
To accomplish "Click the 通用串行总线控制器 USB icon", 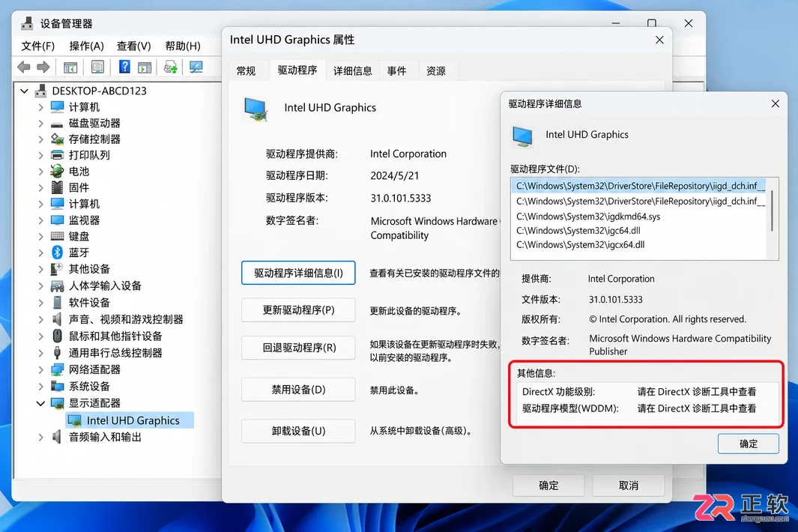I will click(57, 353).
